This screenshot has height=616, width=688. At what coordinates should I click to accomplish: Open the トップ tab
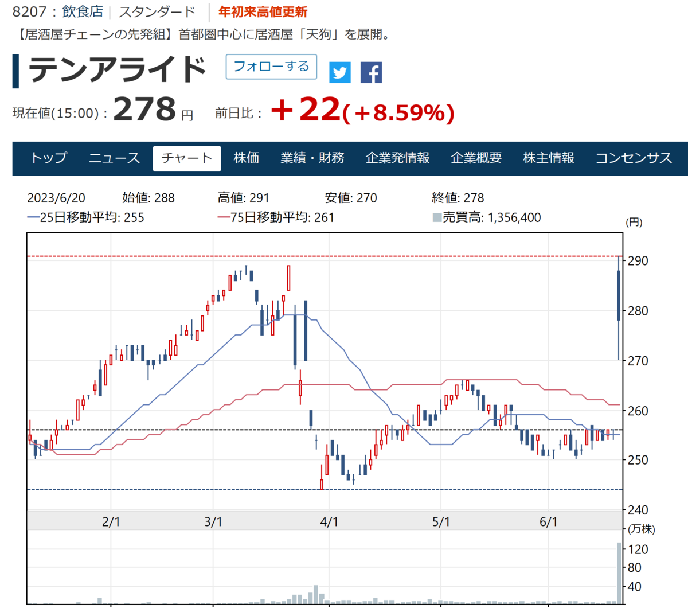click(x=49, y=158)
